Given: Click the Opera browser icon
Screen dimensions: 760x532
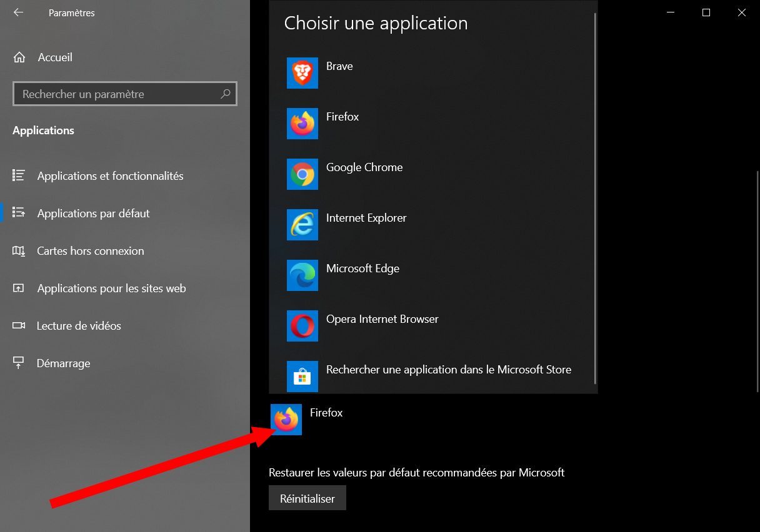Looking at the screenshot, I should pyautogui.click(x=302, y=326).
